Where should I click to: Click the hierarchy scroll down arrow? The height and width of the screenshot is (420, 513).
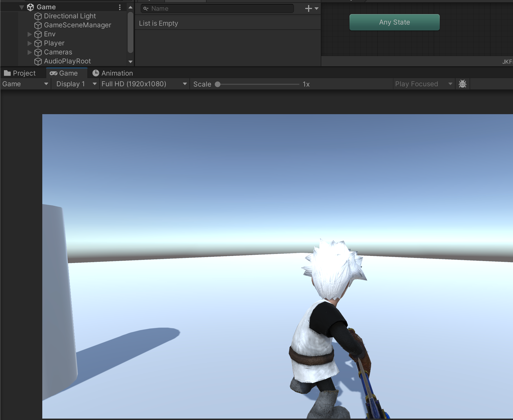[130, 62]
